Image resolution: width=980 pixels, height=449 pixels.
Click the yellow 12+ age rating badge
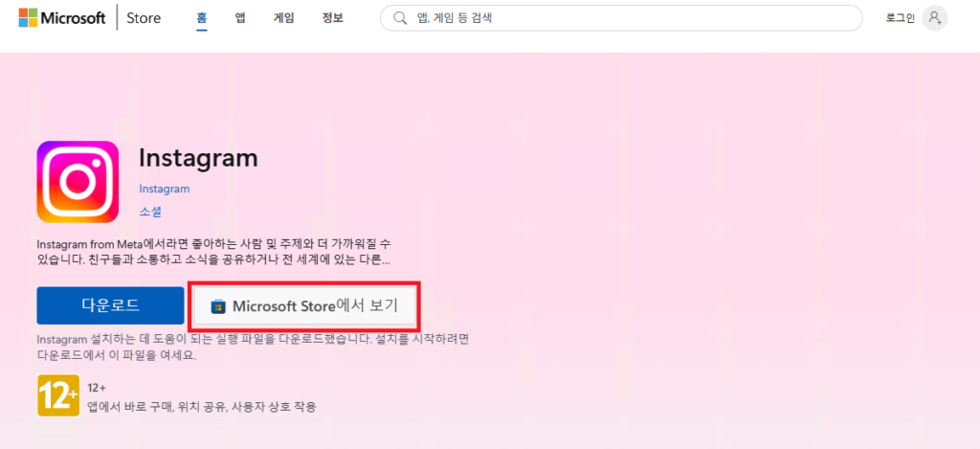pyautogui.click(x=58, y=395)
